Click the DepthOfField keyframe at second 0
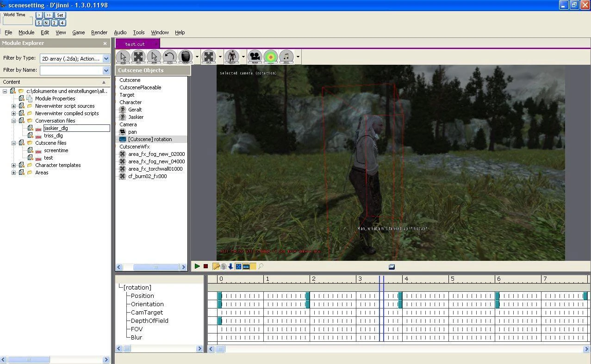591x364 pixels. pyautogui.click(x=220, y=321)
